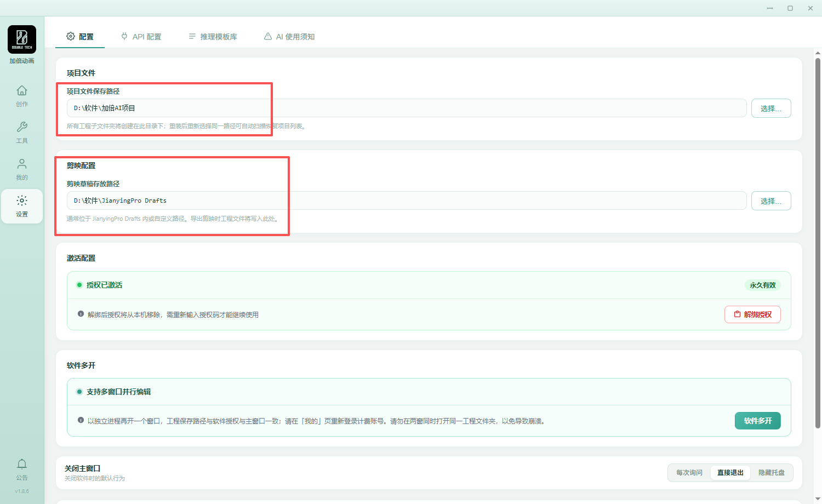Open the 推理模板库 tab
Image resolution: width=822 pixels, height=504 pixels.
pos(213,37)
